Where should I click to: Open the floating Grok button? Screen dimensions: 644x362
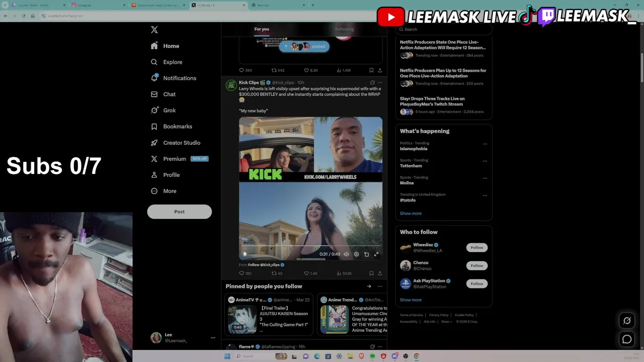pos(627,321)
